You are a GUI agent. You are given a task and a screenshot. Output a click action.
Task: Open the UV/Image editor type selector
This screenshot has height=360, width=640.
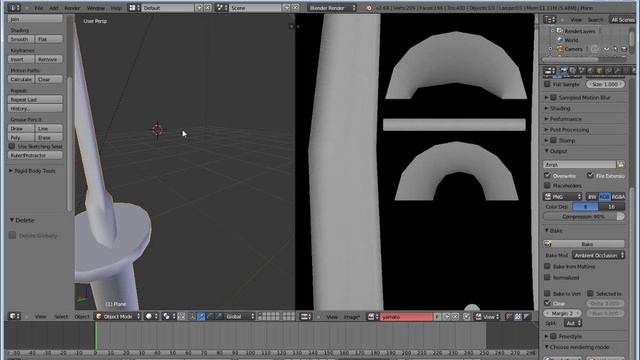(x=306, y=317)
